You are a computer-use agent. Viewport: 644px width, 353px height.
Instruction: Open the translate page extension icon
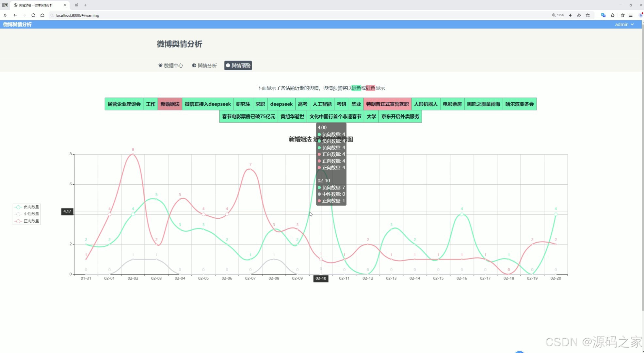pyautogui.click(x=603, y=15)
